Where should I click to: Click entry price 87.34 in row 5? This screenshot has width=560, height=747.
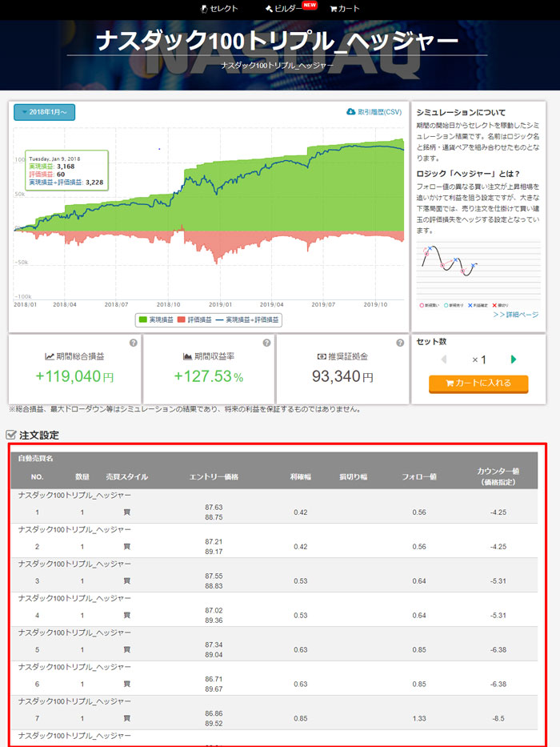click(214, 645)
